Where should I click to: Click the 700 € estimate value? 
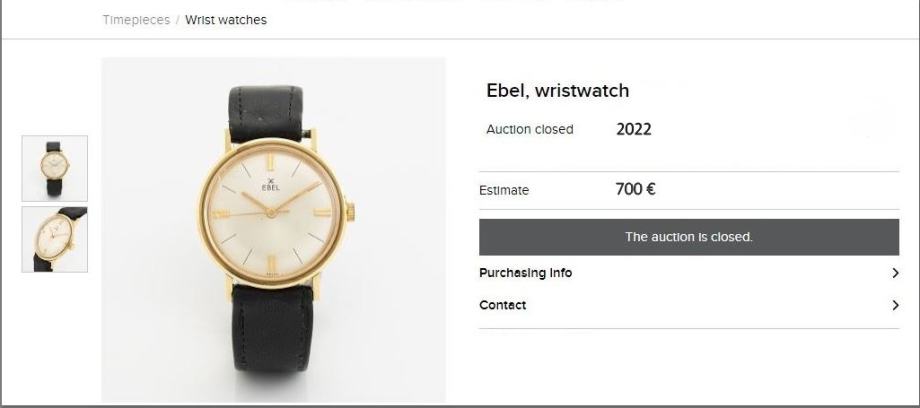click(x=635, y=189)
